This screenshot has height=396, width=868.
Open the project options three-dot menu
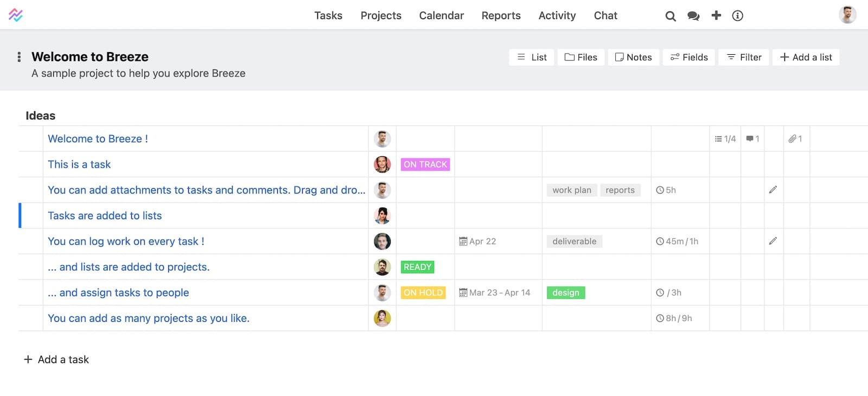(x=19, y=57)
